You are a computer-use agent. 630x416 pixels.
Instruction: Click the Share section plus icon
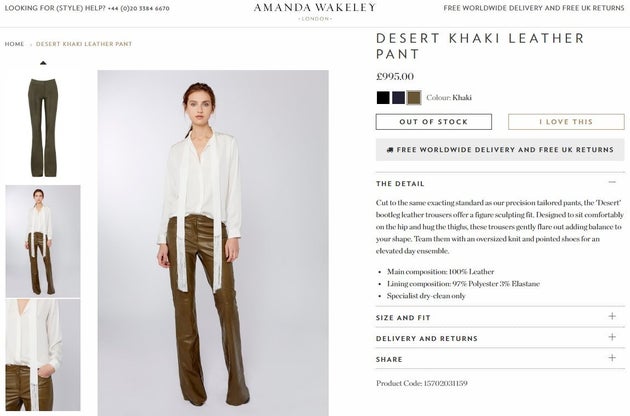coord(612,358)
